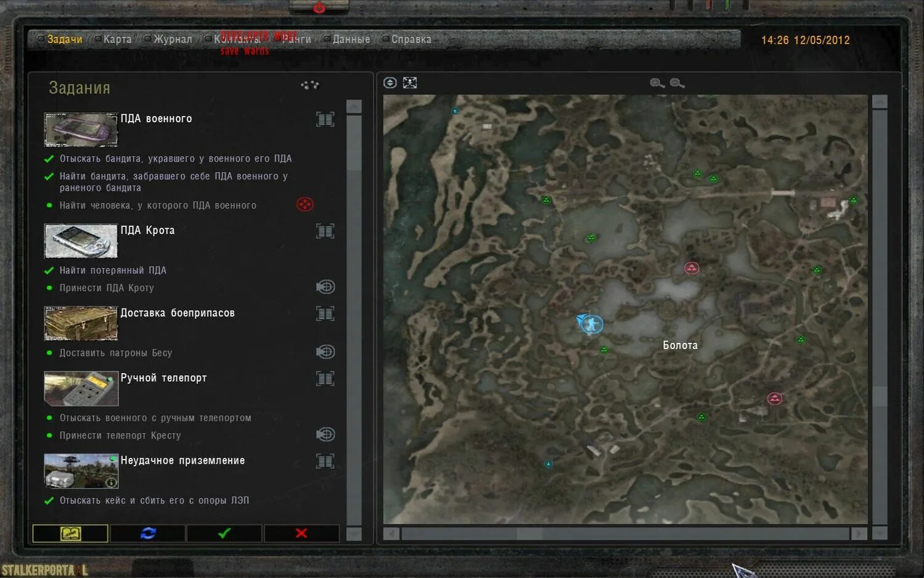Image resolution: width=924 pixels, height=578 pixels.
Task: Click the fit whole map icon
Action: (410, 83)
